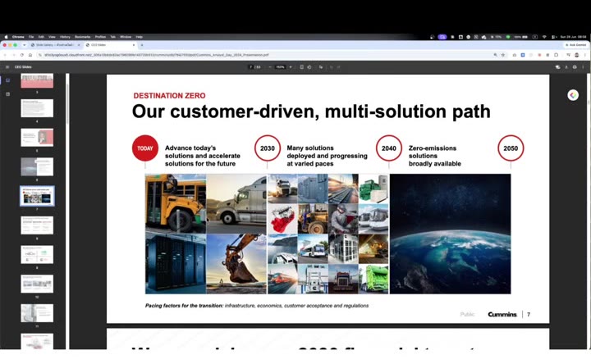Image resolution: width=591 pixels, height=364 pixels.
Task: Open the Wi-Fi status menu
Action: [x=544, y=37]
